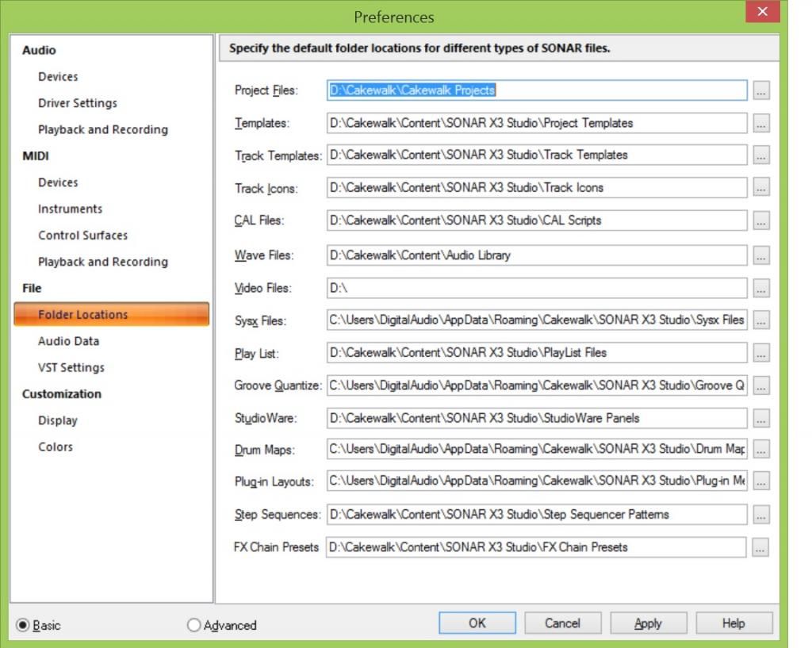This screenshot has height=648, width=812.
Task: Select the Basic radio button
Action: (23, 625)
